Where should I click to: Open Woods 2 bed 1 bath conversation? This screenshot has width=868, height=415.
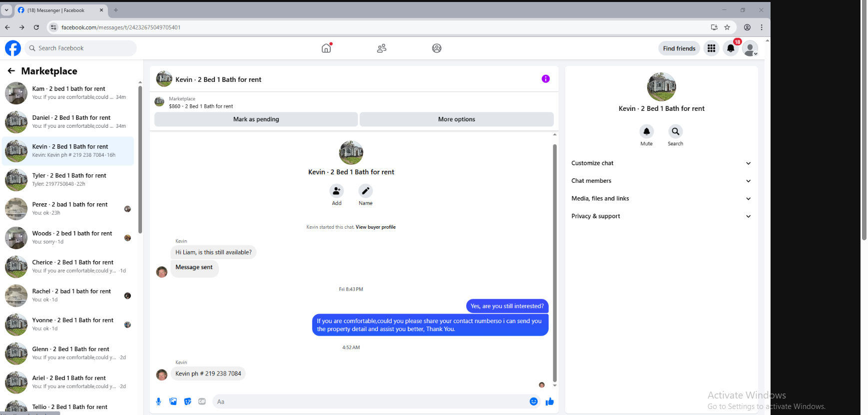(x=68, y=238)
